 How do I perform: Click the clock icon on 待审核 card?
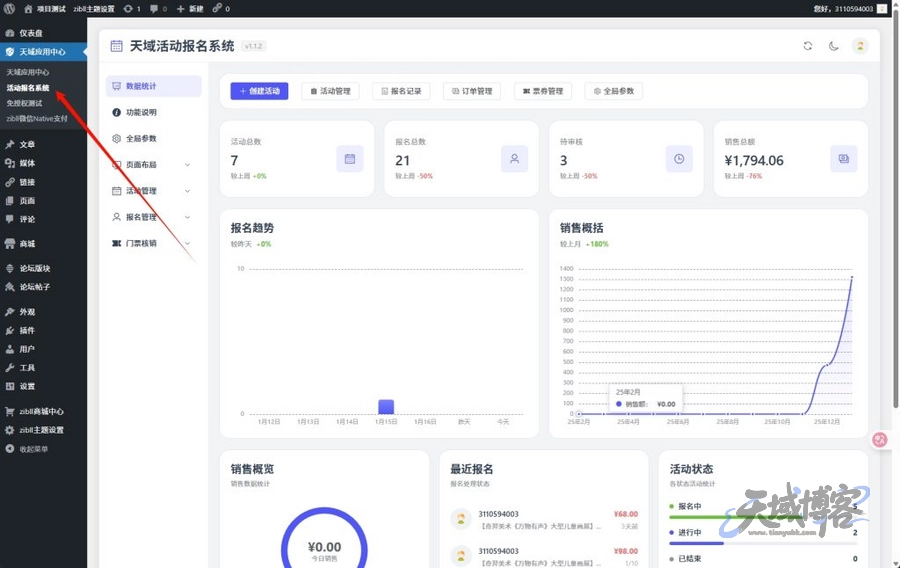(x=679, y=159)
